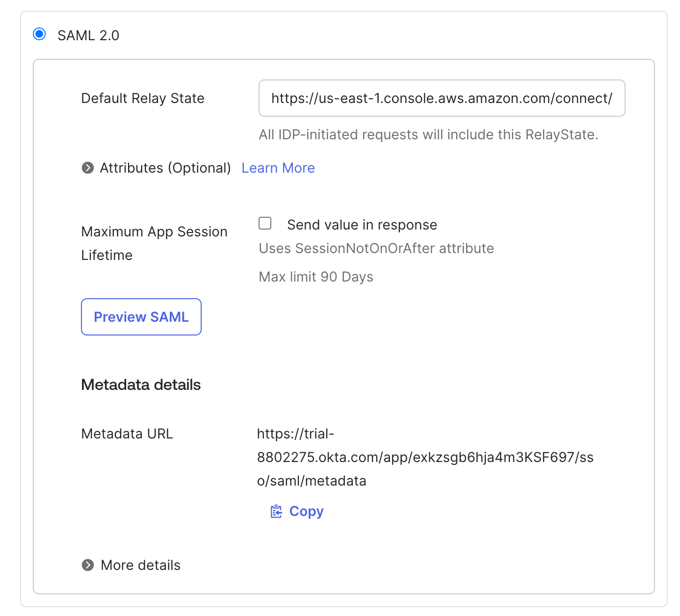Click the Metadata URL field label
This screenshot has width=680, height=616.
[127, 434]
